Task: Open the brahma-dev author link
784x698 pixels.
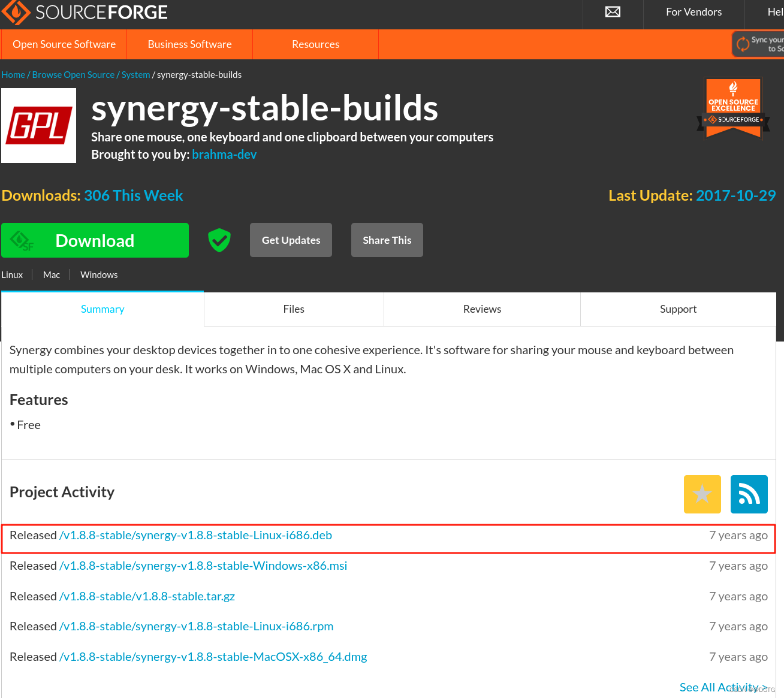Action: pyautogui.click(x=224, y=155)
